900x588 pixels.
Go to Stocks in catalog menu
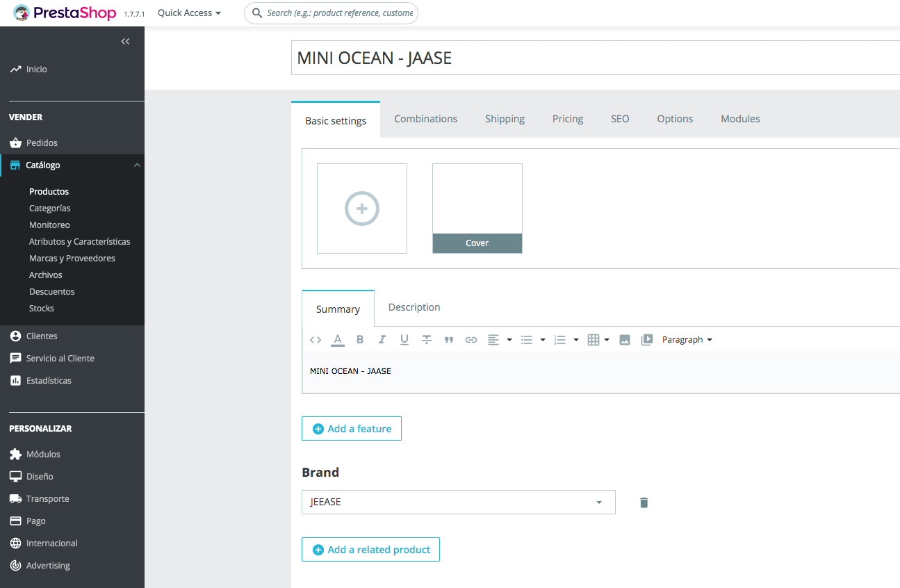tap(42, 308)
